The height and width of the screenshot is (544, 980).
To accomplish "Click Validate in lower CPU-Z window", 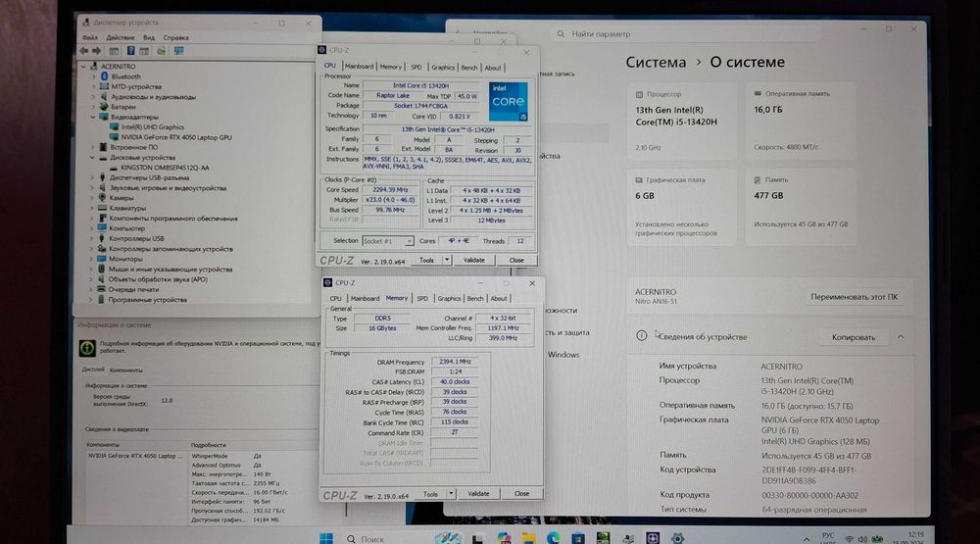I will pos(478,493).
